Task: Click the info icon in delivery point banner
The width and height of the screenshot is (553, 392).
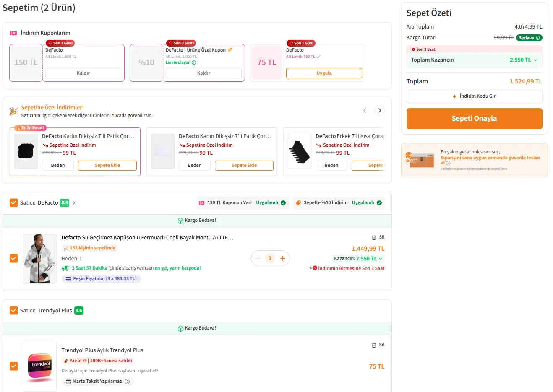Action: click(448, 163)
